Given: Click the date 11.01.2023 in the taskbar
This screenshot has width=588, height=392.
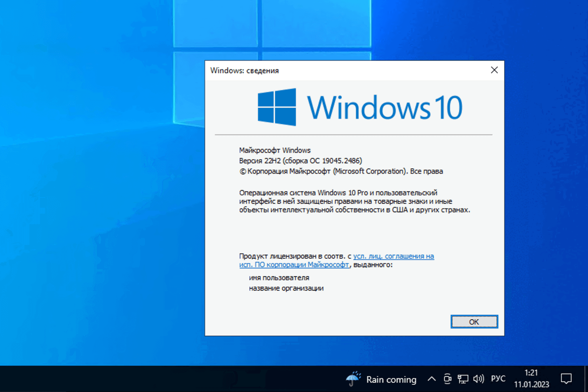Looking at the screenshot, I should pos(532,385).
